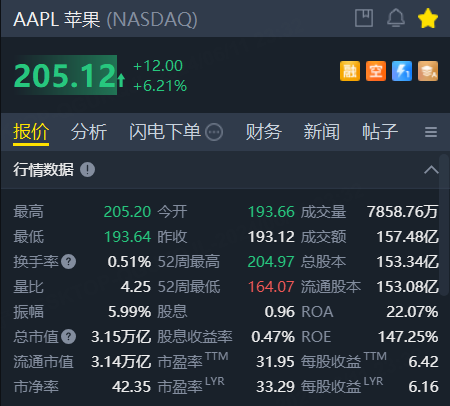Click the 昨收 value 193.12

click(x=271, y=237)
